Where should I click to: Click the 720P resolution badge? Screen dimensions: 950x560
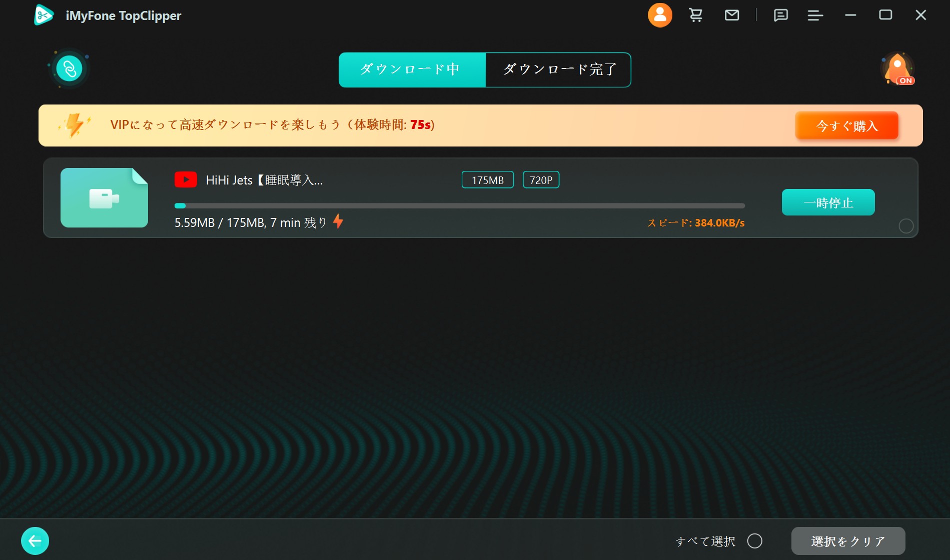[541, 180]
